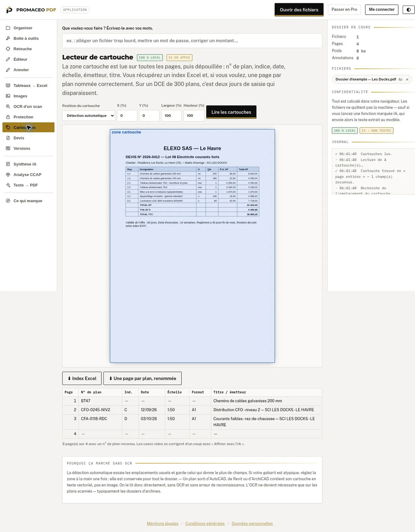Click the Largeur (%) input field
This screenshot has height=532, width=415.
[x=171, y=116]
